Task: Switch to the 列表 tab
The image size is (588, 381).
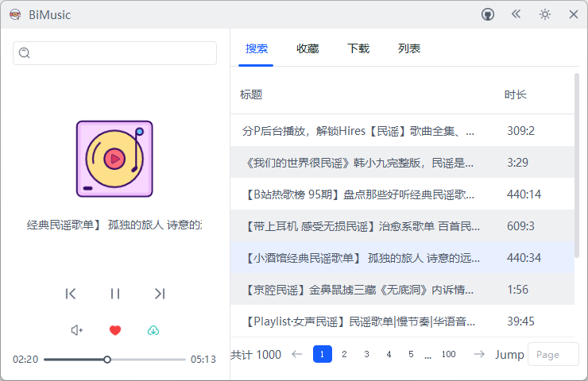Action: tap(409, 48)
